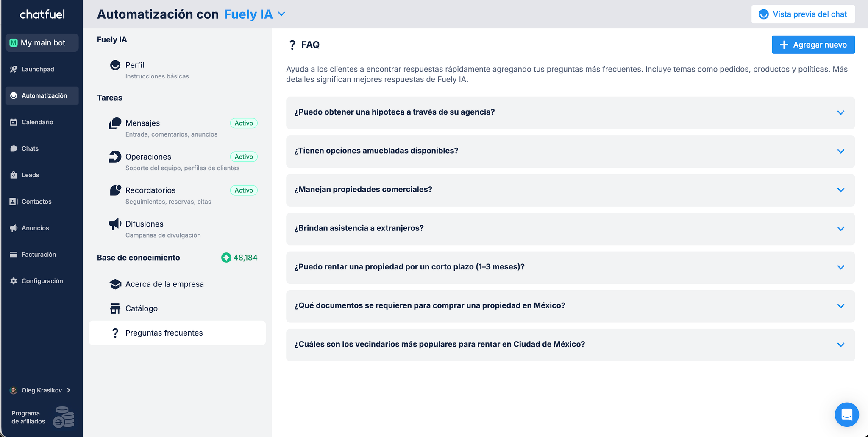Click the Anuncios megaphone icon

tap(14, 228)
